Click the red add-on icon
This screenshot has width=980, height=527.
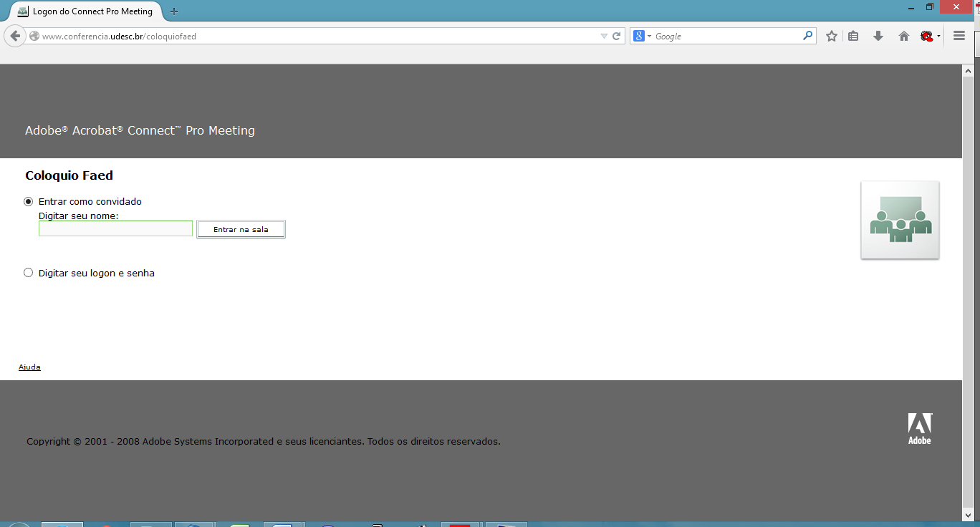tap(927, 36)
